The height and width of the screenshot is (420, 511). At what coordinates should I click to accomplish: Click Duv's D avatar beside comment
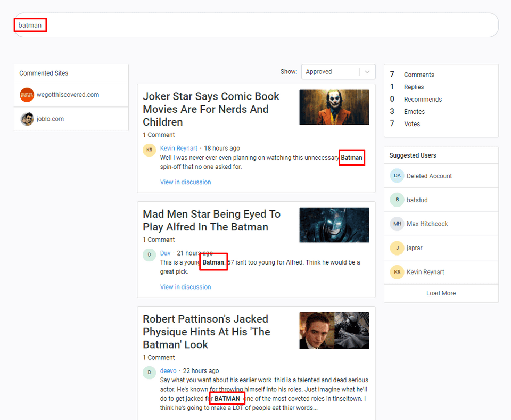(149, 255)
